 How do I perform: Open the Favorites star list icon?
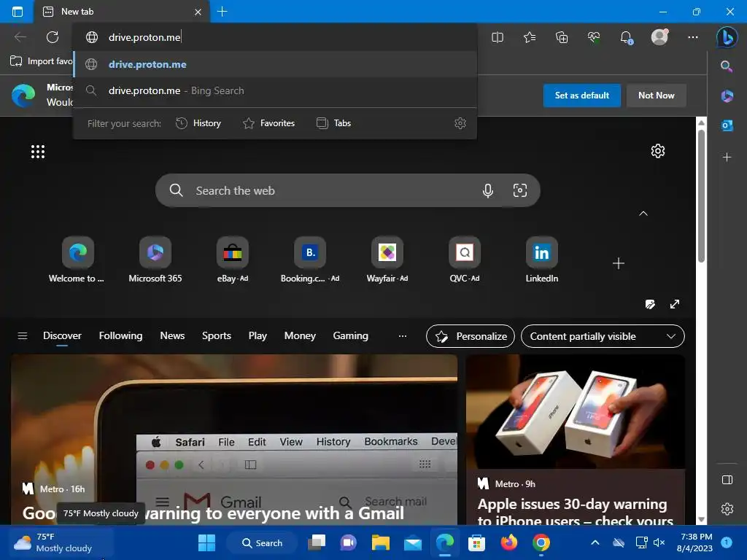[x=530, y=37]
